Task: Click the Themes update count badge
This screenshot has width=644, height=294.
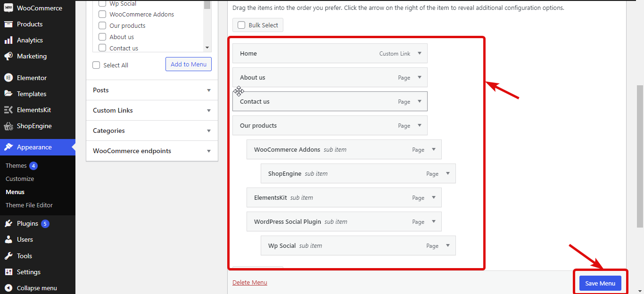Action: click(33, 165)
